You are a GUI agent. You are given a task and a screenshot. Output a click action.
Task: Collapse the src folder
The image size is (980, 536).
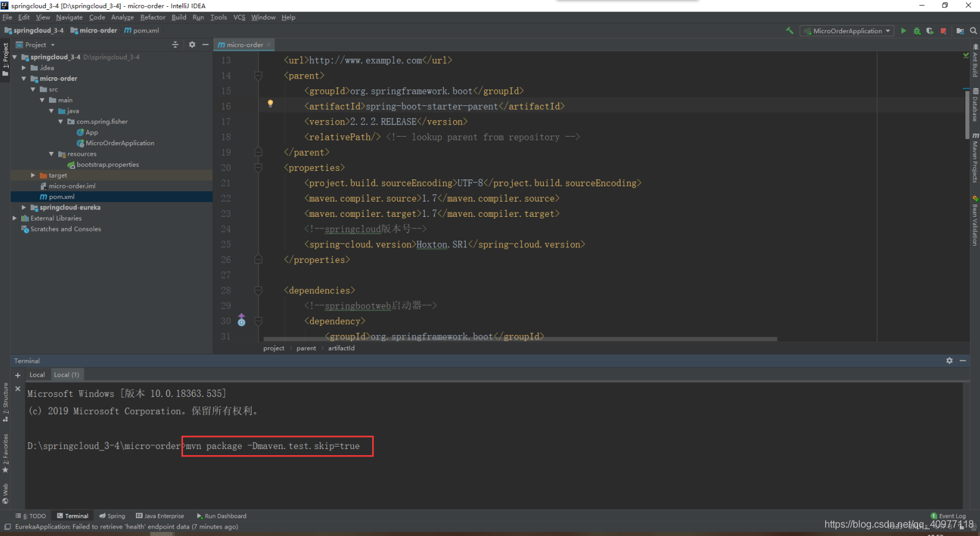tap(33, 89)
